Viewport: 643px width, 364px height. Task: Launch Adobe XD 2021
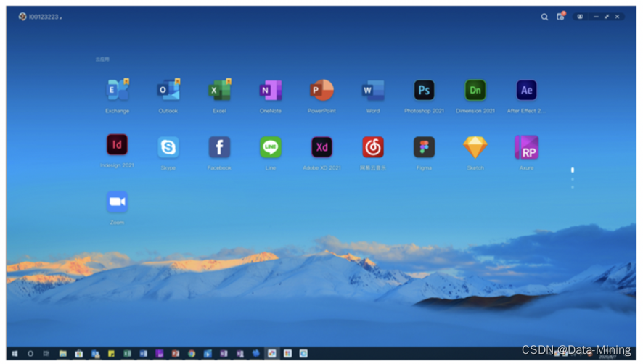[x=322, y=147]
